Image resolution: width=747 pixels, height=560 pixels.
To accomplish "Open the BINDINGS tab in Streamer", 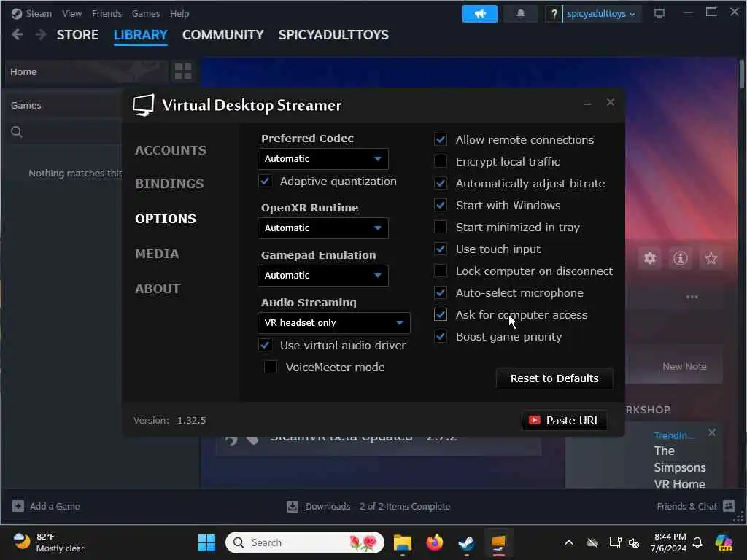I will [169, 184].
